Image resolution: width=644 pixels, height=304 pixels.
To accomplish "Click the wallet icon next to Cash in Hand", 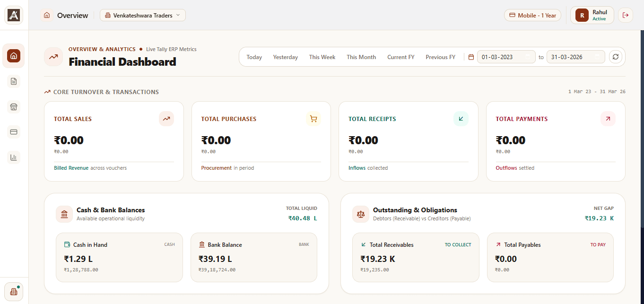I will 67,244.
